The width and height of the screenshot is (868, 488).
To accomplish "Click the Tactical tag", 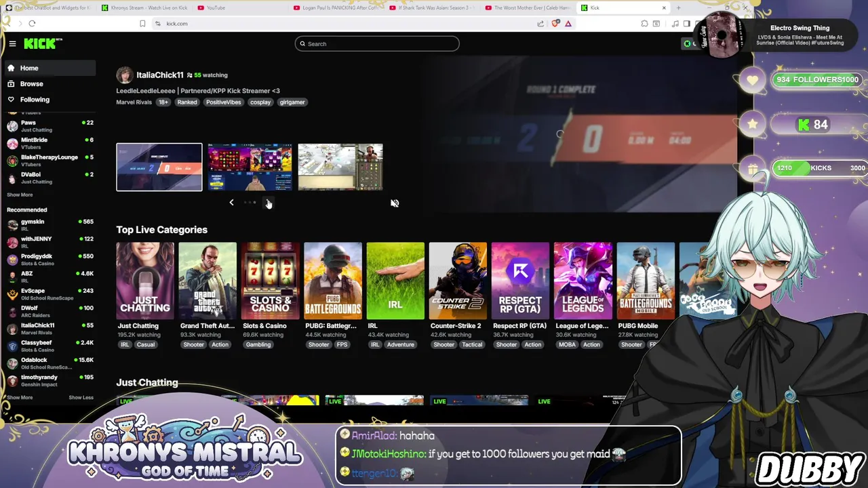I will (472, 345).
